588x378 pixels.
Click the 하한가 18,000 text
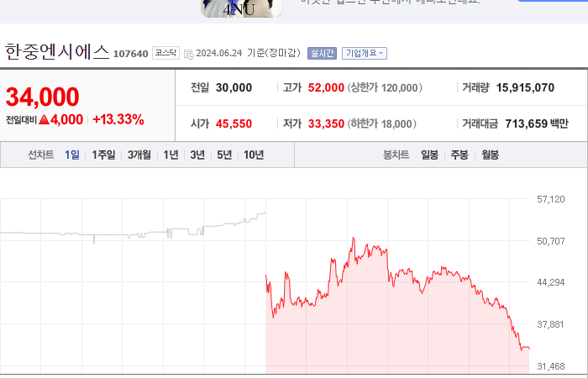coord(381,123)
